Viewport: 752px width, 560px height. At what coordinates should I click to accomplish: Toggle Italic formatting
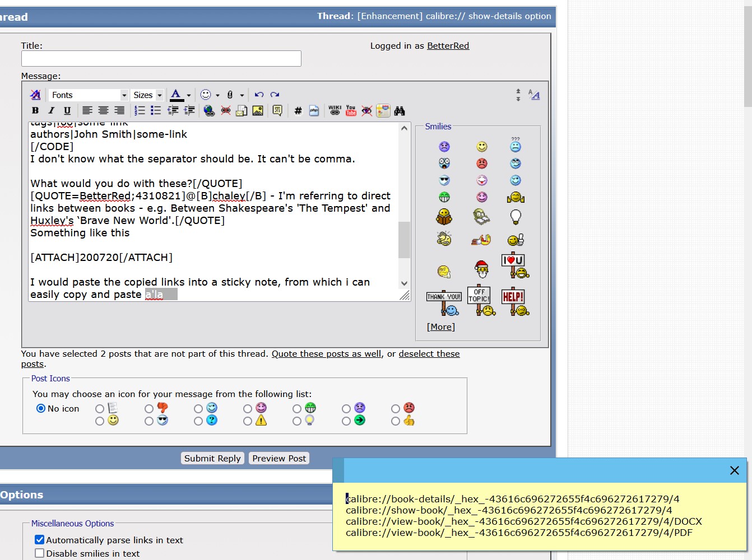(51, 111)
